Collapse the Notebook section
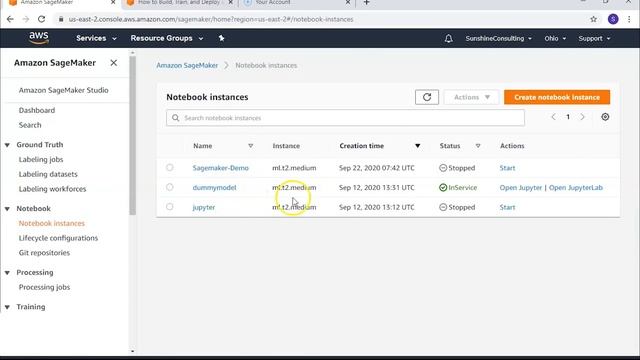The image size is (640, 360). pos(7,209)
